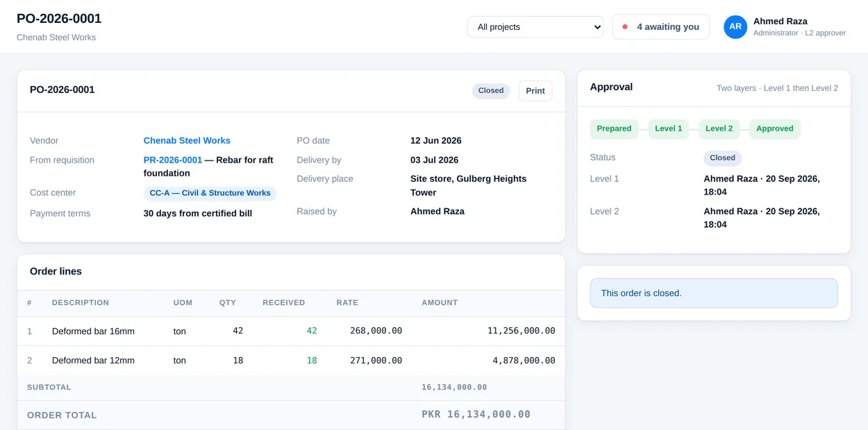Click the PO-2026-0001 page title

click(59, 19)
